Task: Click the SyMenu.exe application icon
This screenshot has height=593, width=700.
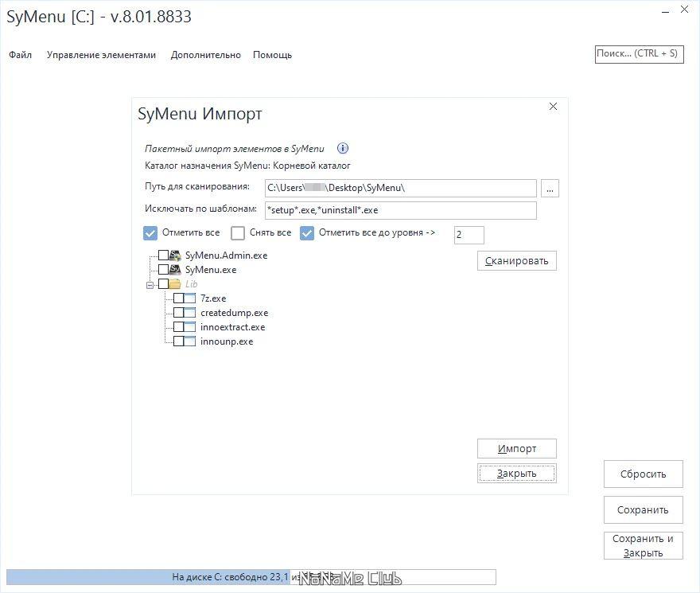Action: [175, 270]
